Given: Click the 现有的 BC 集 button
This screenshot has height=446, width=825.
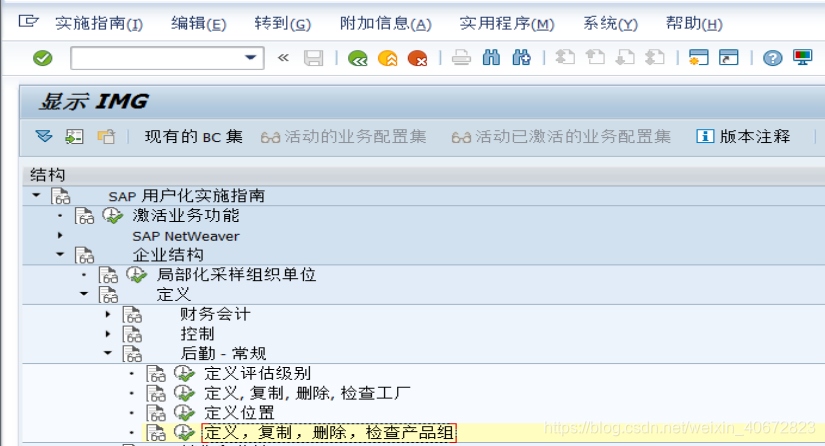Looking at the screenshot, I should [x=194, y=137].
